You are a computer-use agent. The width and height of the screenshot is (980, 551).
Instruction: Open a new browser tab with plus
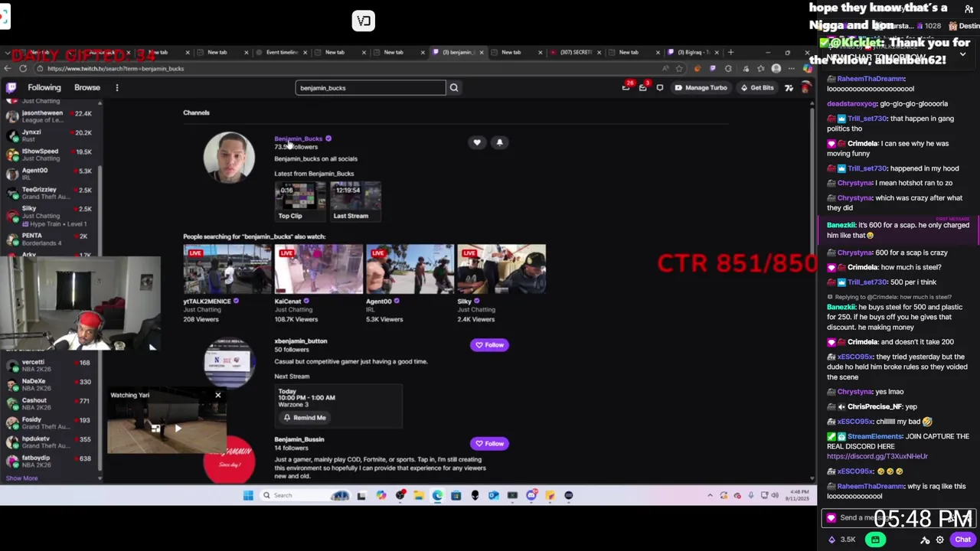tap(730, 52)
